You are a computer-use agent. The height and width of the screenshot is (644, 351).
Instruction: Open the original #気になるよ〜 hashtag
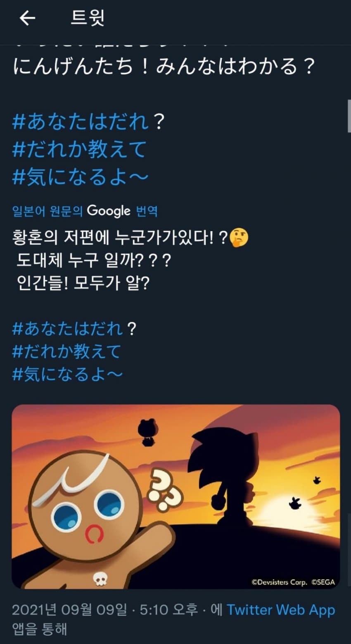pos(81,177)
